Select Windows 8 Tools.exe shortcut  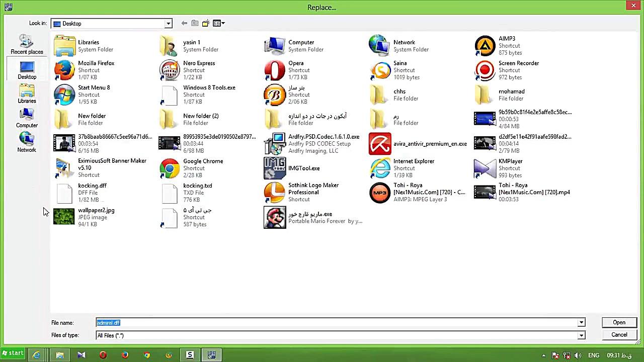click(197, 95)
